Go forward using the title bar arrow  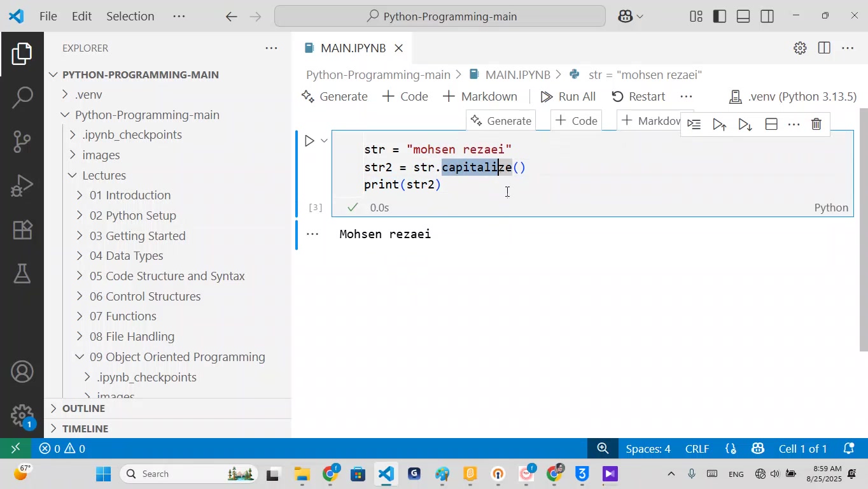click(x=256, y=17)
